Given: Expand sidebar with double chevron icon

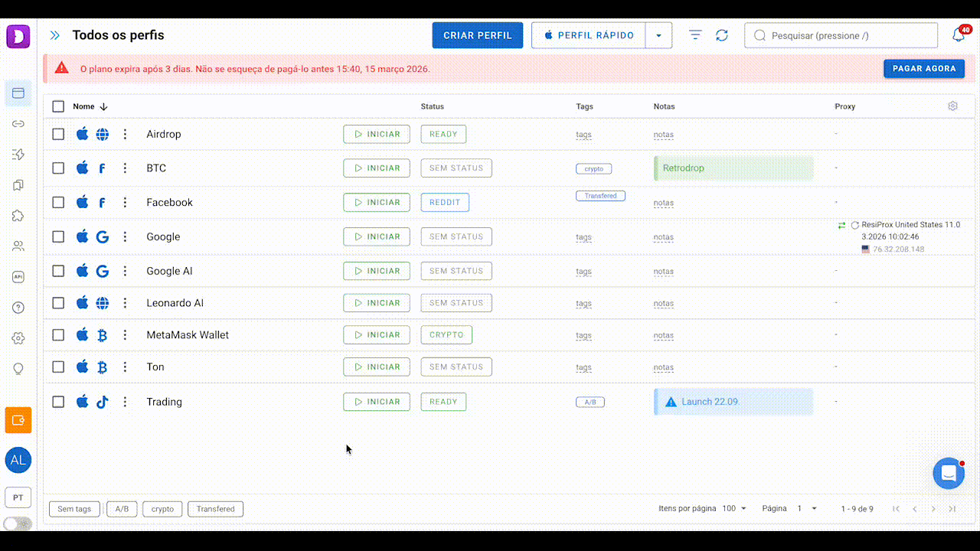Looking at the screenshot, I should coord(55,35).
